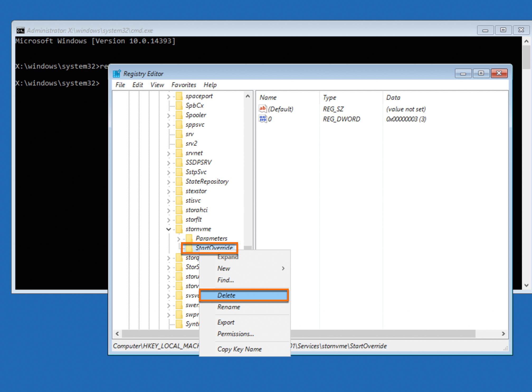
Task: Select the SstpSvc key in tree
Action: tap(196, 172)
